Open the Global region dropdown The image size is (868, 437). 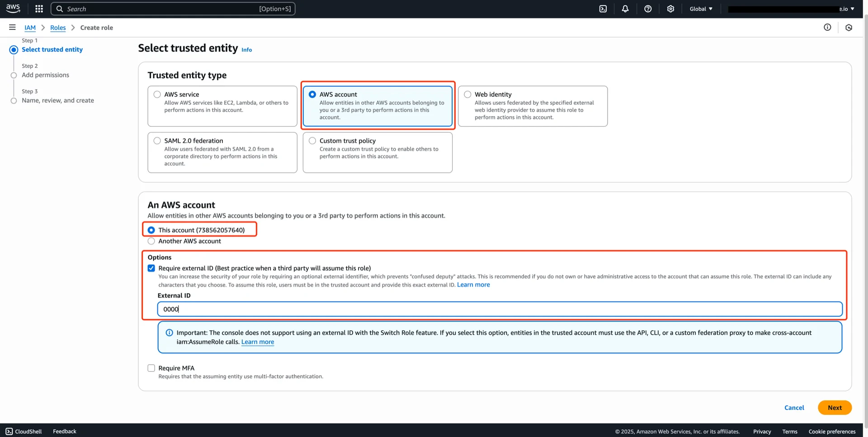(701, 9)
